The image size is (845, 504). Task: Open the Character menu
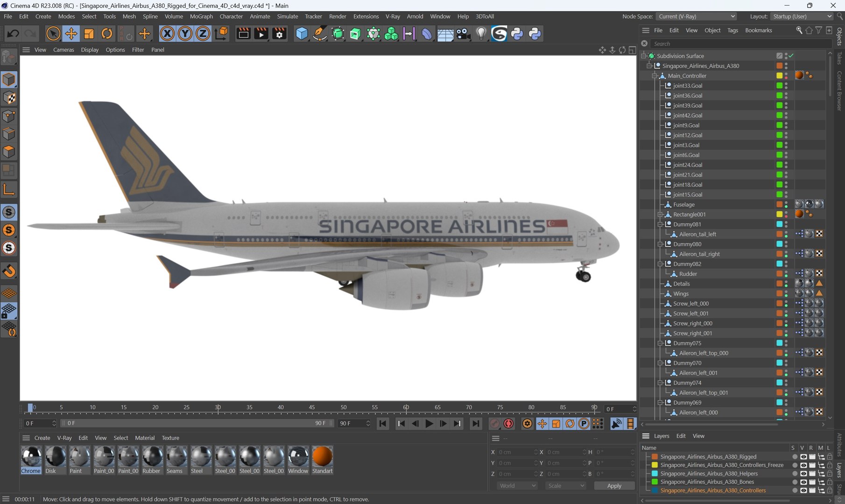(x=231, y=16)
